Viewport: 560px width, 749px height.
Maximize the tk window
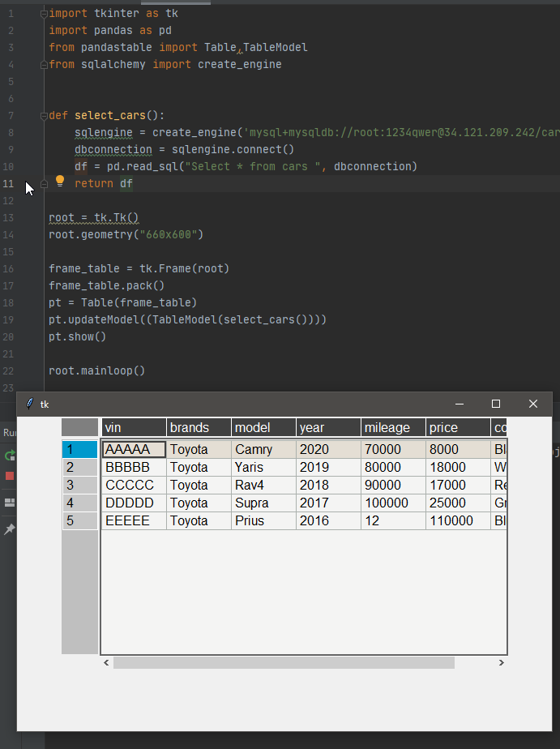(496, 404)
